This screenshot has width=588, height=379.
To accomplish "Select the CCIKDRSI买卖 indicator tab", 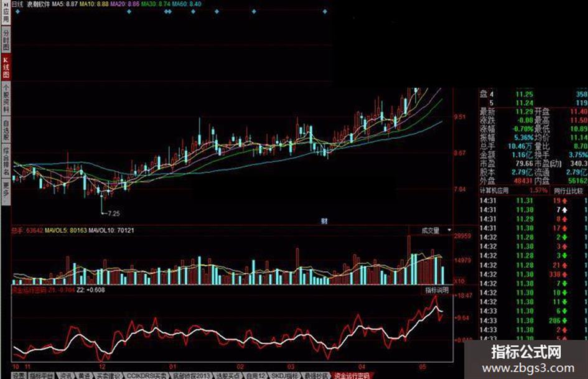I will [146, 376].
